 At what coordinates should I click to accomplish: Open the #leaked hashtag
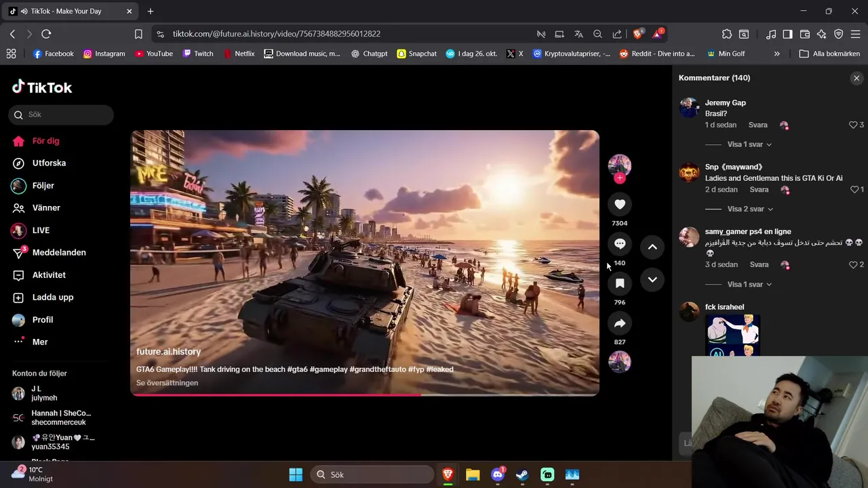pos(439,369)
